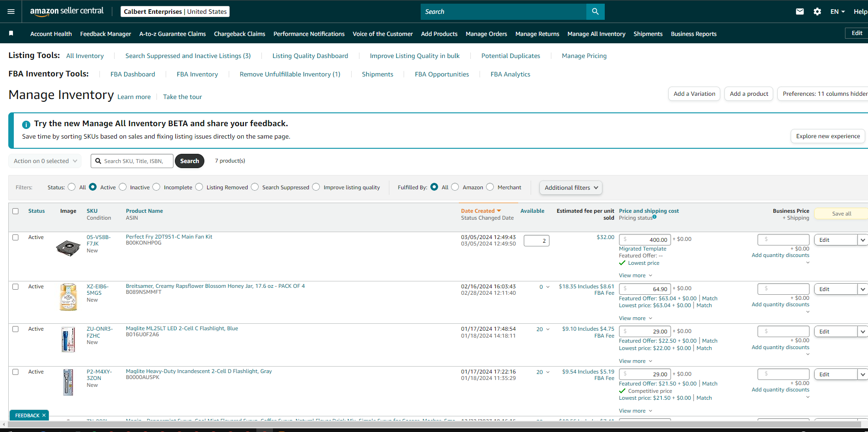Screen dimensions: 868x432
Task: Open Preferences: 11 columns hidden button
Action: pyautogui.click(x=824, y=93)
